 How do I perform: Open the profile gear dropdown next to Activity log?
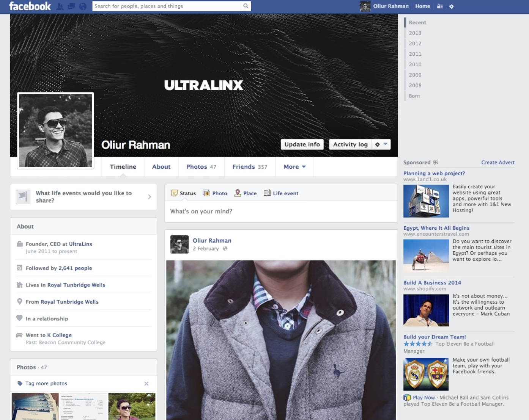pyautogui.click(x=381, y=144)
